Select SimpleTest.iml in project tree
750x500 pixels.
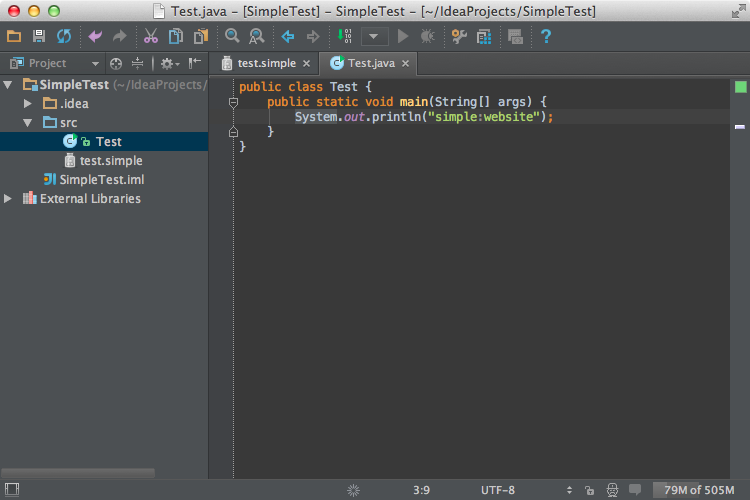[102, 180]
